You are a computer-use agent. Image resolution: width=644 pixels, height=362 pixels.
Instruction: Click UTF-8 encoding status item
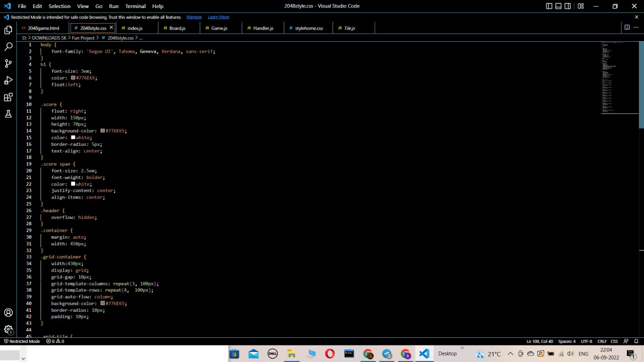point(587,341)
